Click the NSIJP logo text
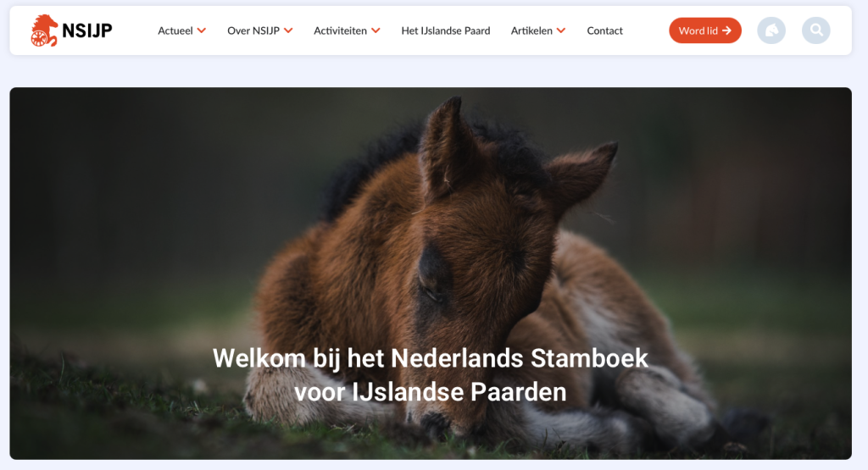The width and height of the screenshot is (868, 470). coord(87,30)
